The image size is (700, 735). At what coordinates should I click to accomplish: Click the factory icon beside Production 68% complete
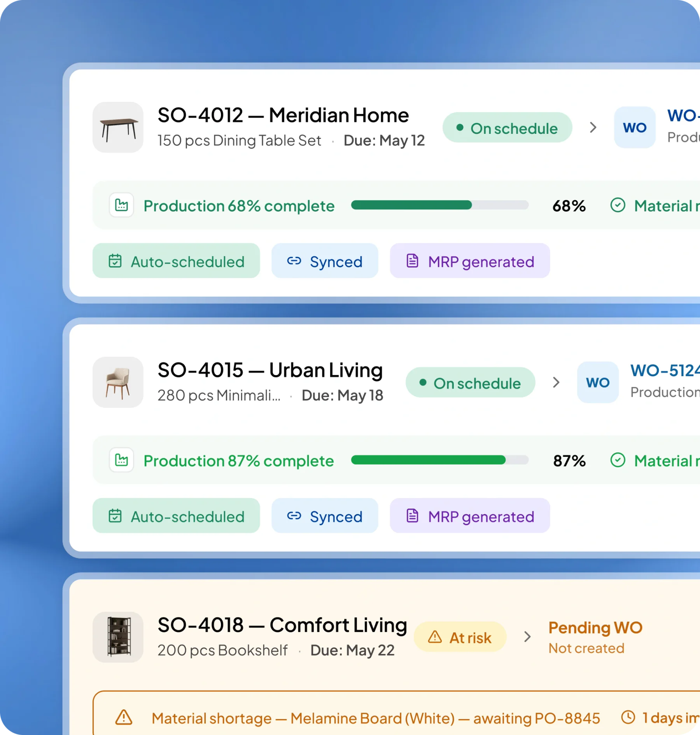pyautogui.click(x=121, y=205)
